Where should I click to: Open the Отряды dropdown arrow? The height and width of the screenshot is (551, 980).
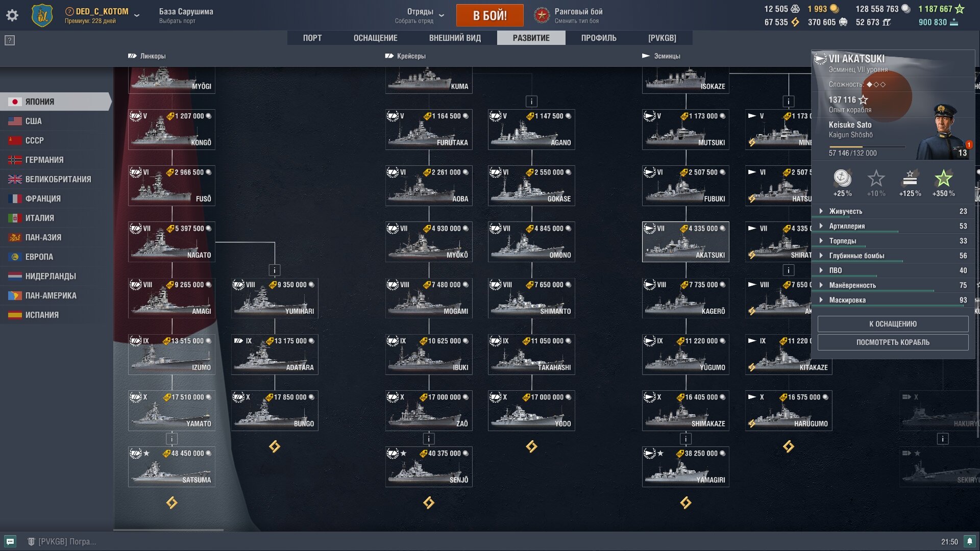click(442, 15)
